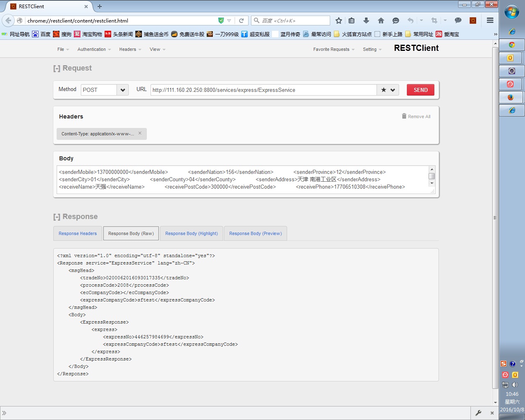Click the volume speaker tray icon
The width and height of the screenshot is (525, 420).
(x=515, y=385)
